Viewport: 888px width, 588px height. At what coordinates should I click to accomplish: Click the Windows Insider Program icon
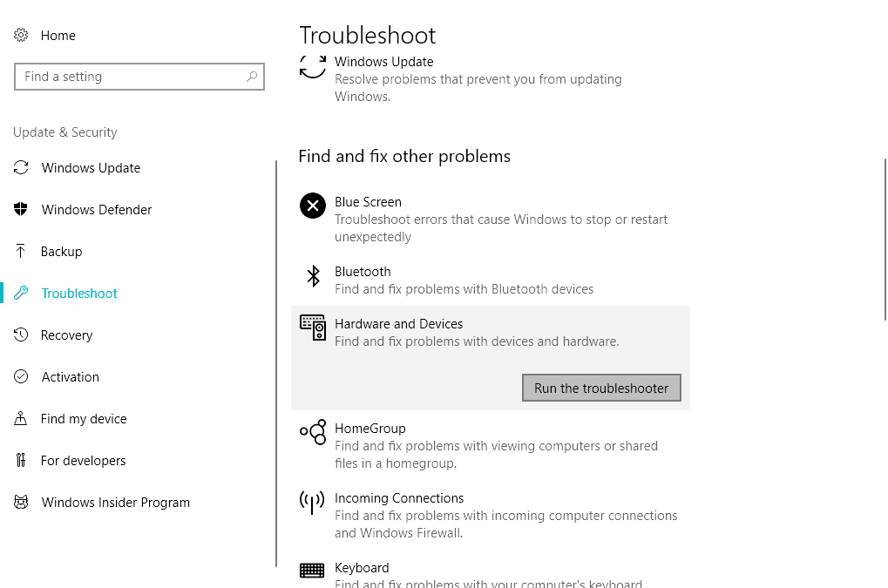(20, 502)
